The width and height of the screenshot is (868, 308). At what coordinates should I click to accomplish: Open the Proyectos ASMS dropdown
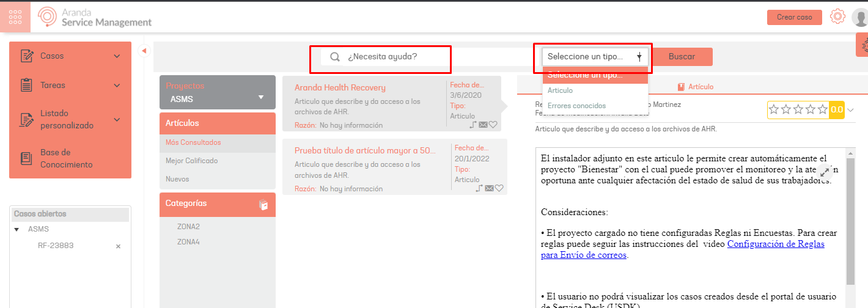pyautogui.click(x=218, y=92)
